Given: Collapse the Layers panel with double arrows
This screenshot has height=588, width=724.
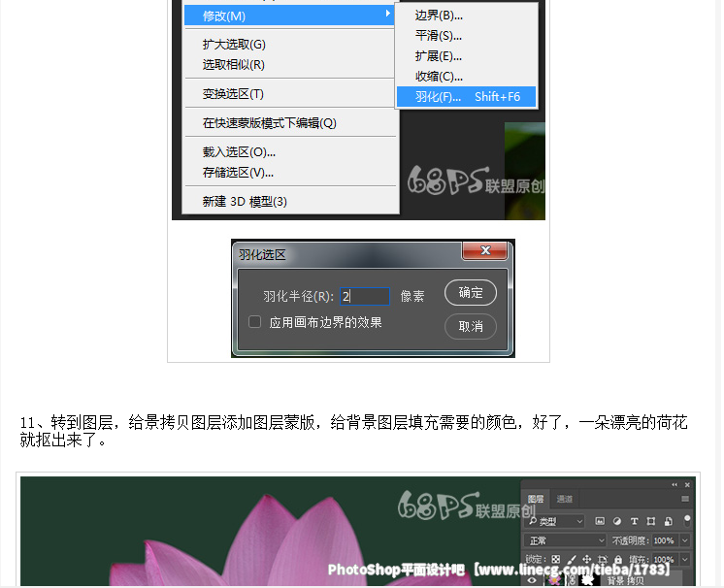Looking at the screenshot, I should [675, 484].
